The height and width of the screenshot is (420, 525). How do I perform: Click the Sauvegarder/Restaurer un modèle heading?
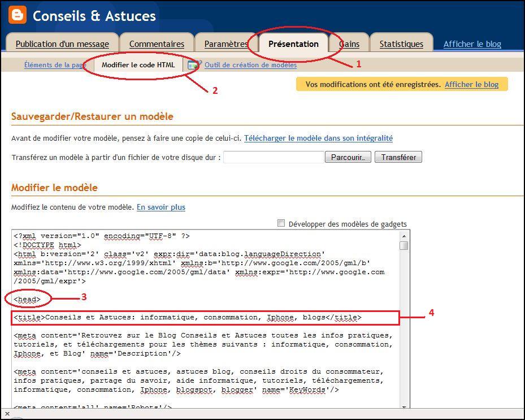[x=92, y=116]
